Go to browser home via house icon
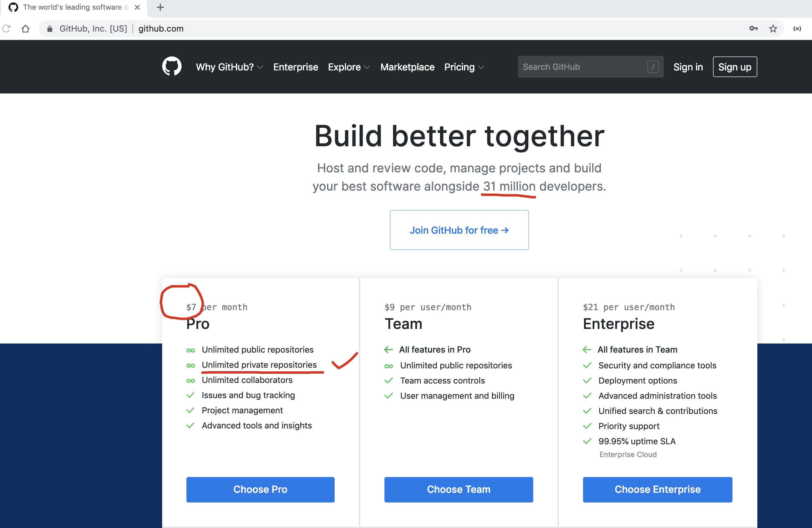The height and width of the screenshot is (528, 812). click(26, 29)
